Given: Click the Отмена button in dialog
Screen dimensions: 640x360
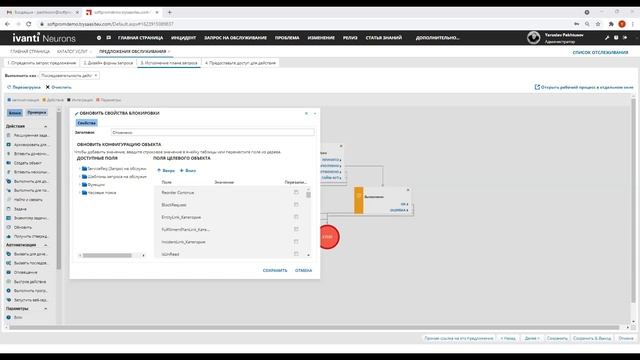Looking at the screenshot, I should click(x=303, y=271).
